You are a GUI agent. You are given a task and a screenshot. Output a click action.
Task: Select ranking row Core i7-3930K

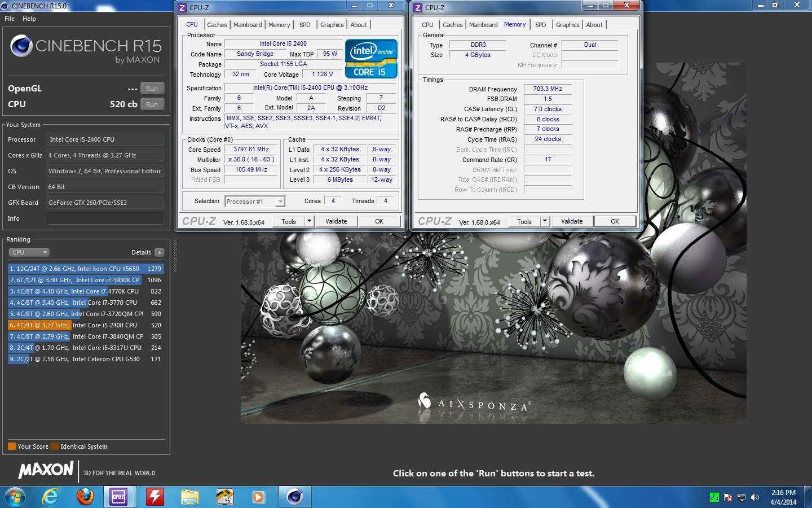pyautogui.click(x=86, y=280)
